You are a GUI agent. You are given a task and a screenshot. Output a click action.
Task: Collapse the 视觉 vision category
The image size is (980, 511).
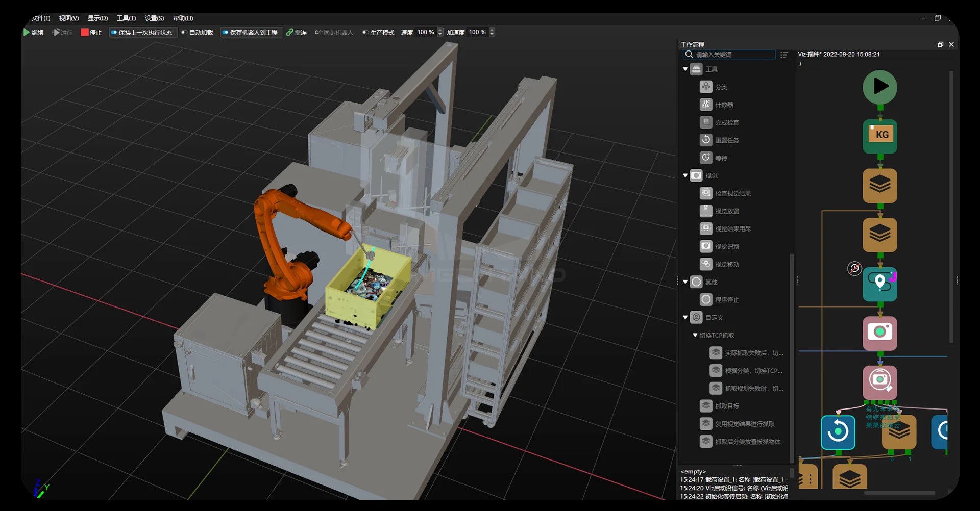tap(685, 175)
